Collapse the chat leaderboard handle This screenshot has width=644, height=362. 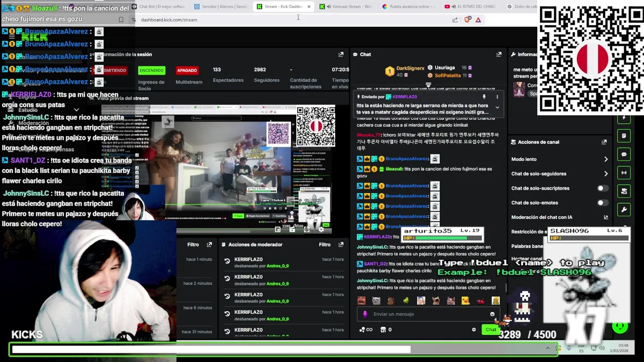point(428,85)
